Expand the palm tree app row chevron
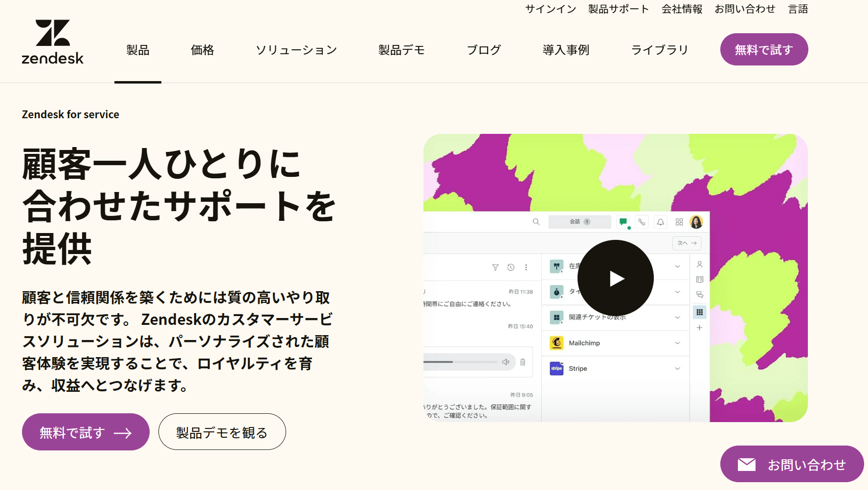 pos(677,266)
